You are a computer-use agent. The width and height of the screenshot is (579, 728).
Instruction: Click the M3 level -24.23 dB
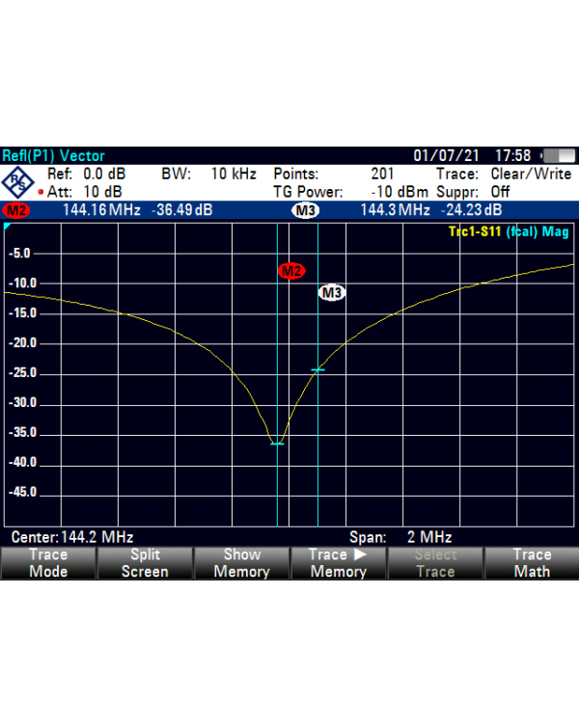tap(471, 210)
